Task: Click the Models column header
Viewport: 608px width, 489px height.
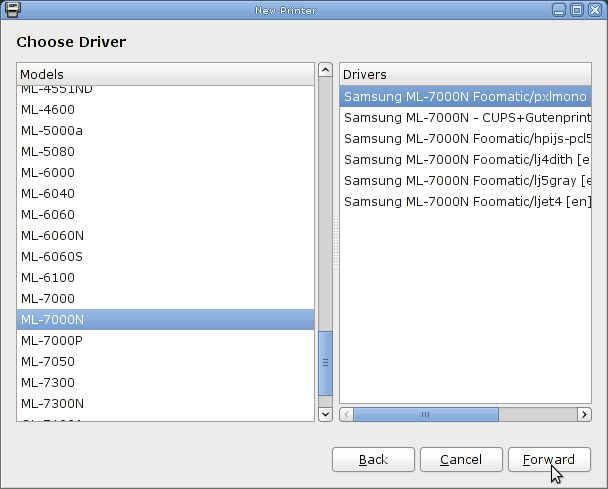Action: point(166,74)
